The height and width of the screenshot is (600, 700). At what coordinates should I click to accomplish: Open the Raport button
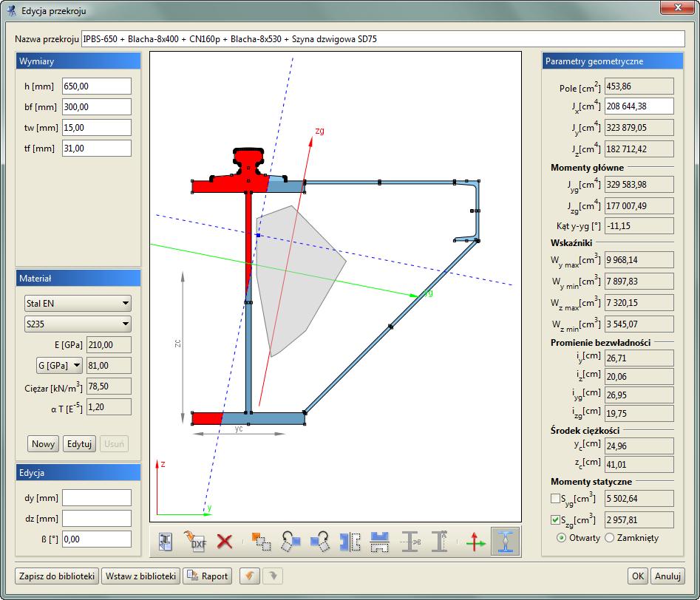coord(208,576)
